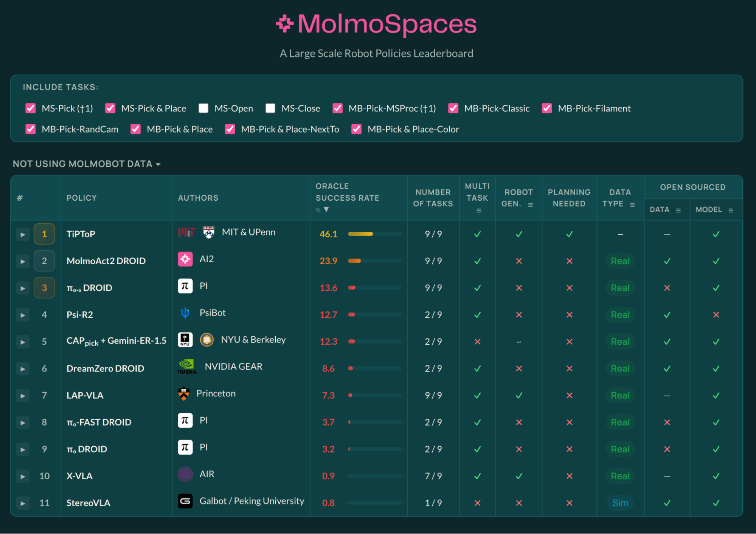Expand the Psi-R2 row
The height and width of the screenshot is (534, 756).
point(23,315)
